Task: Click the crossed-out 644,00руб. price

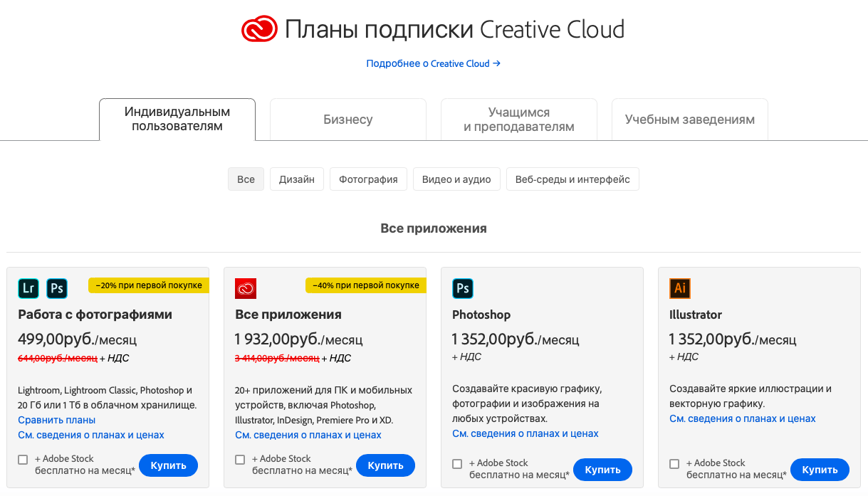Action: [x=58, y=358]
